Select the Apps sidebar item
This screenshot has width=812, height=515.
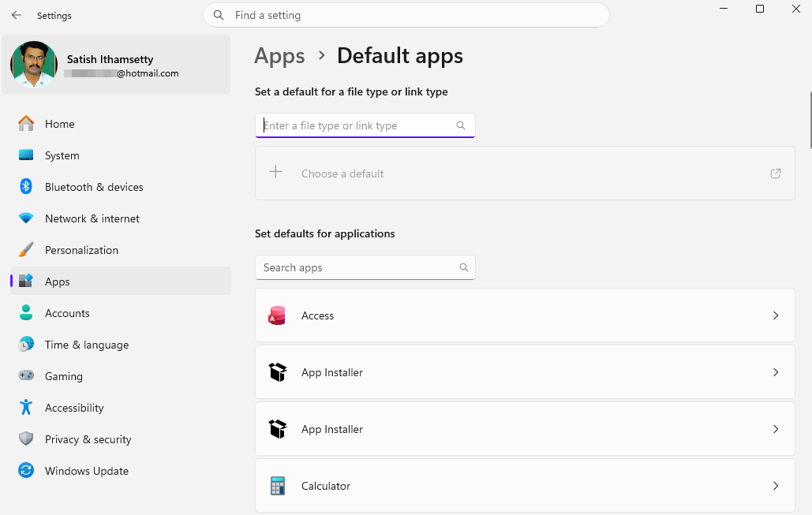coord(120,282)
